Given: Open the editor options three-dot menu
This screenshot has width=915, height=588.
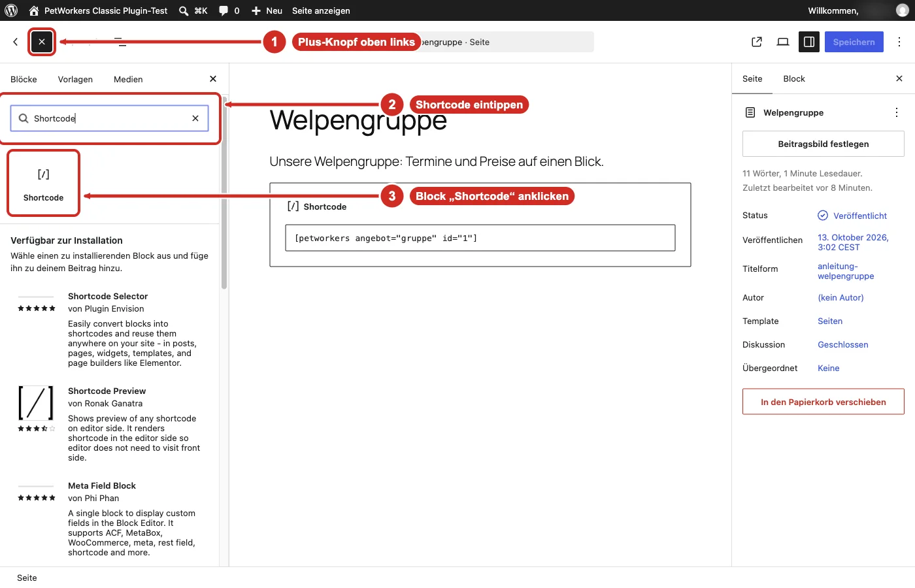Looking at the screenshot, I should [x=899, y=42].
